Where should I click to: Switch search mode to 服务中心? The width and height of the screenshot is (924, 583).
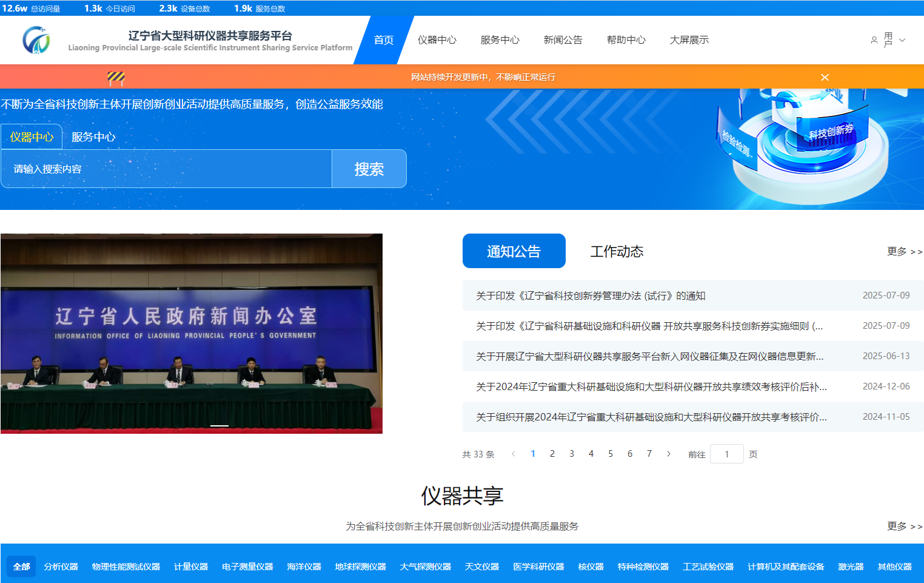(92, 136)
